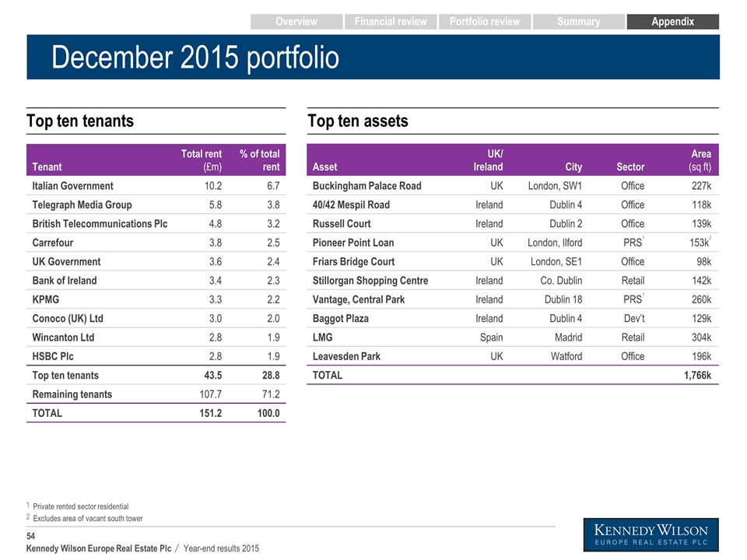This screenshot has height=560, width=747.
Task: Click the 100.0 percent total value
Action: (x=268, y=413)
